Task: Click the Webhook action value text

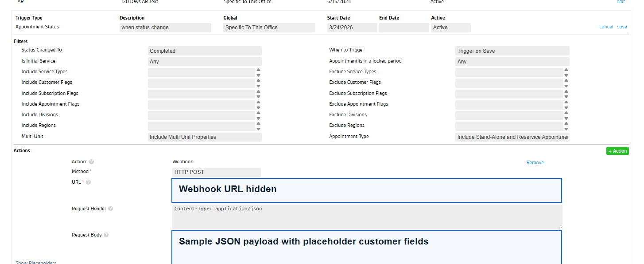Action: pyautogui.click(x=183, y=162)
